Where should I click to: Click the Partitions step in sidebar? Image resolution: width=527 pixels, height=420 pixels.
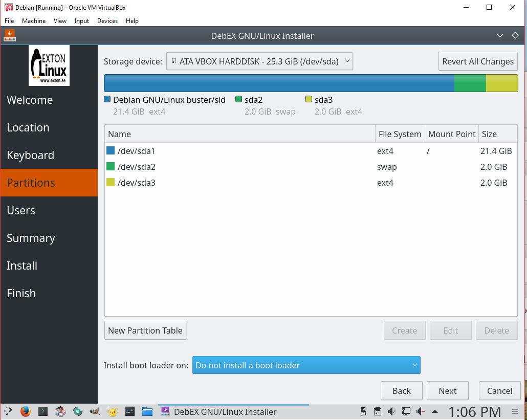[x=49, y=183]
